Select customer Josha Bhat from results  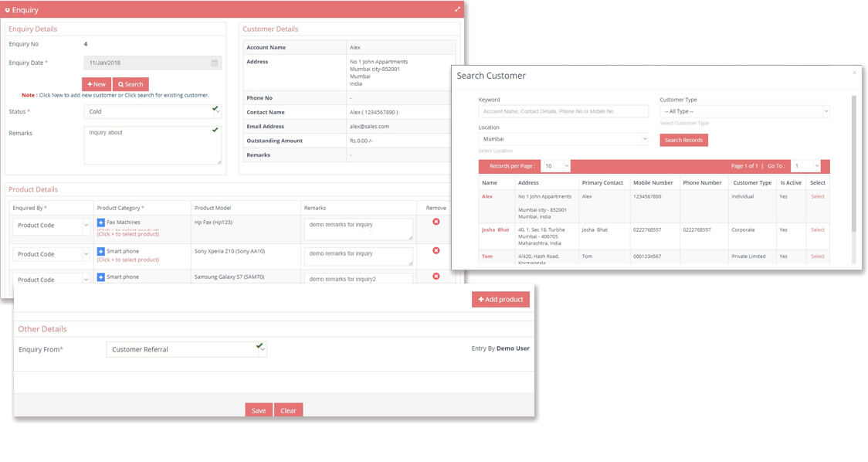point(818,229)
